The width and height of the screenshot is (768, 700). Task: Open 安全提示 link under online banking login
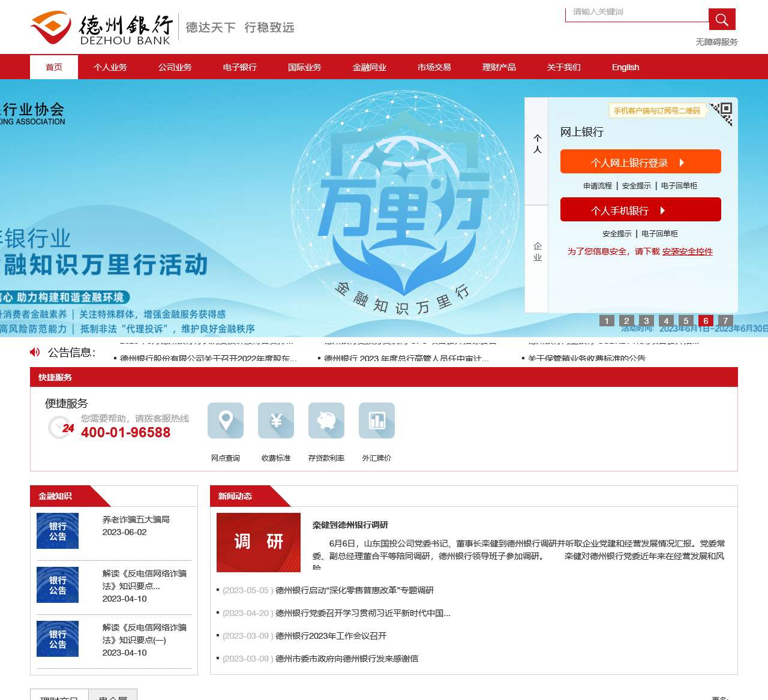click(637, 186)
